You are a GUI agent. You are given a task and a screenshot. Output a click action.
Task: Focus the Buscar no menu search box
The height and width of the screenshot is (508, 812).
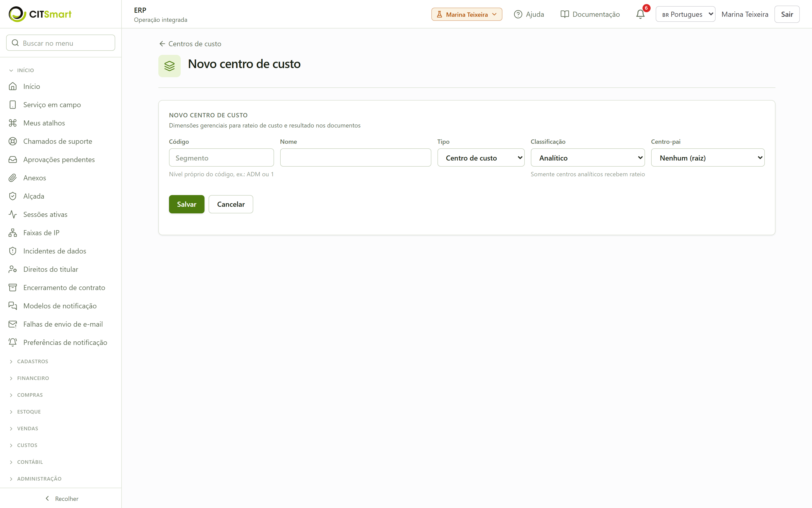pos(61,43)
